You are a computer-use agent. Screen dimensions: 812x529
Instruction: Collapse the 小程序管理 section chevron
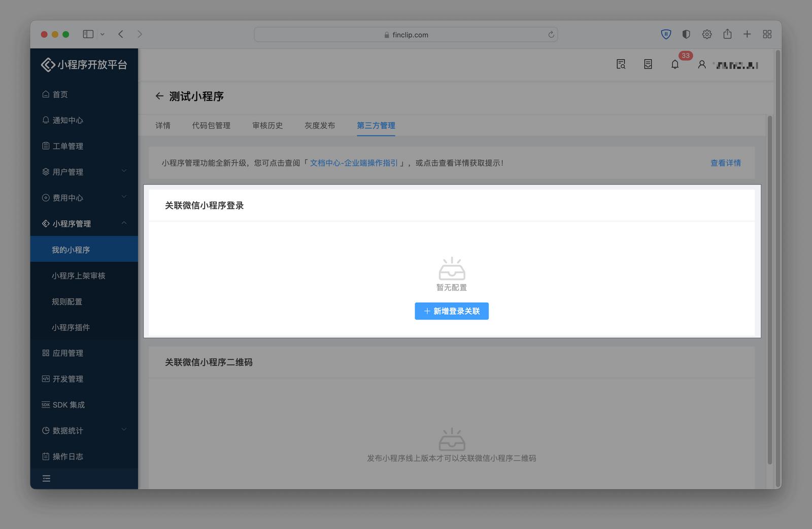click(x=124, y=223)
